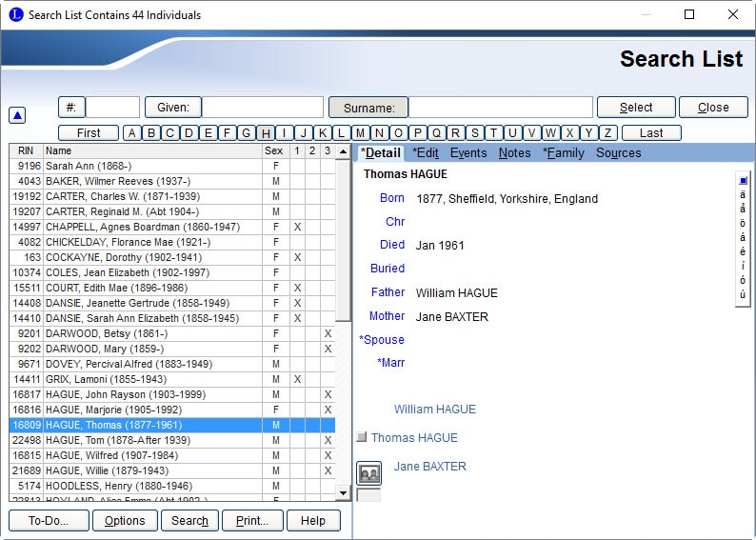
Task: Jump to letter S in the index
Action: tap(475, 133)
